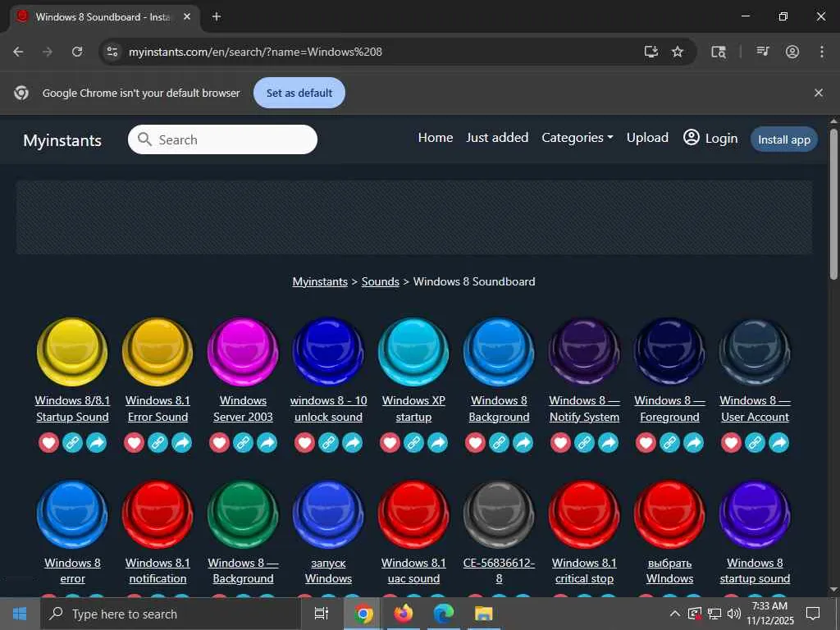The height and width of the screenshot is (630, 840).
Task: Favorite the Windows 8 Background sound
Action: click(x=475, y=442)
